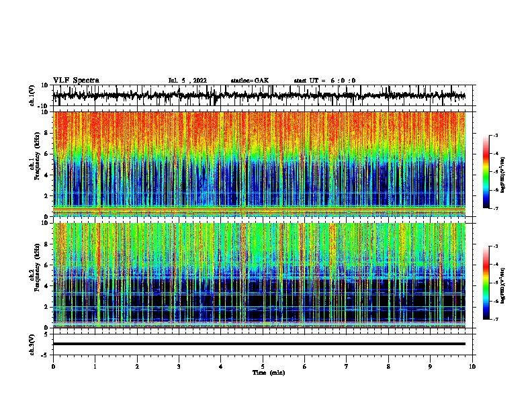
Task: Click the "ch.3(V)" axis label
Action: (x=32, y=345)
